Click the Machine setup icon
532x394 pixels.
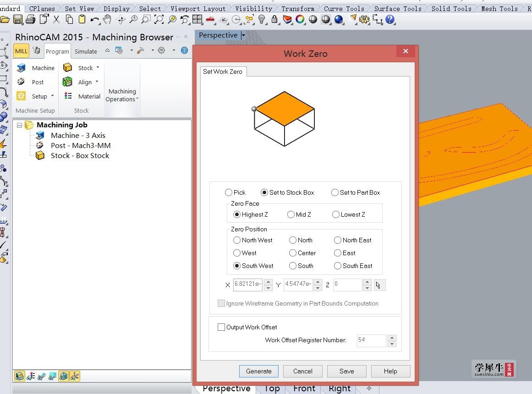click(21, 68)
